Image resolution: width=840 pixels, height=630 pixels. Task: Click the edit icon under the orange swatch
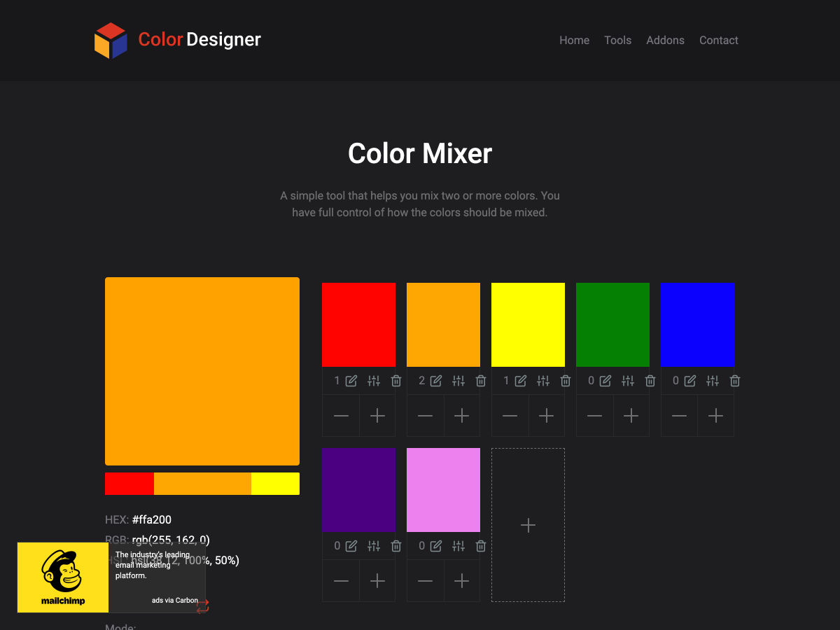pyautogui.click(x=436, y=381)
